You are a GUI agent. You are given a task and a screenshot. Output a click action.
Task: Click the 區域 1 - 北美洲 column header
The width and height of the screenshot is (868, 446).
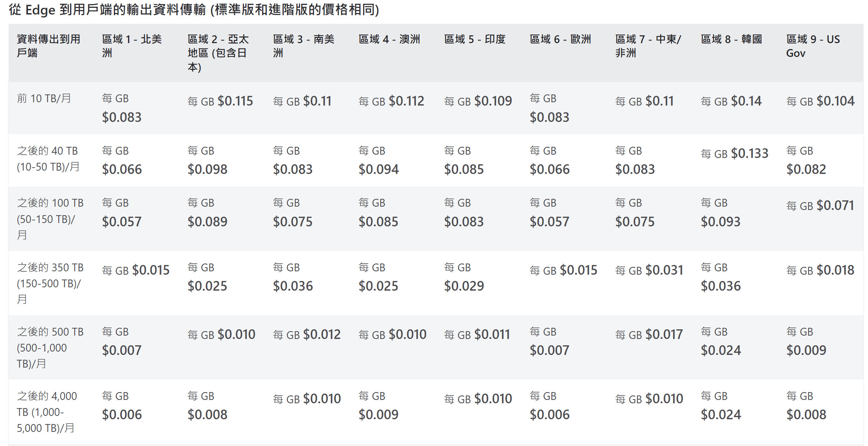(x=132, y=46)
